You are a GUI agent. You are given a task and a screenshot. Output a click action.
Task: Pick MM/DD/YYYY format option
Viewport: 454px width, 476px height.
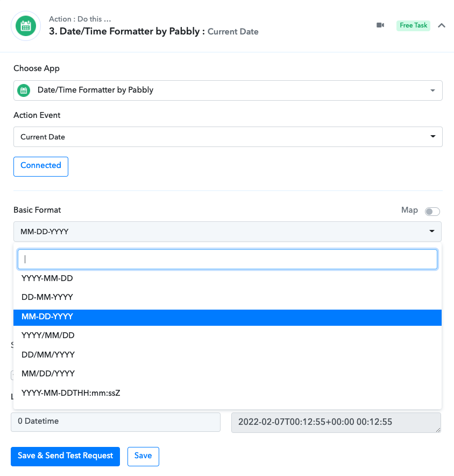coord(228,374)
